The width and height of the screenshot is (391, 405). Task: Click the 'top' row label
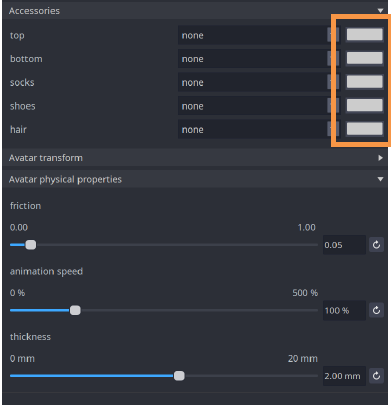click(x=17, y=35)
